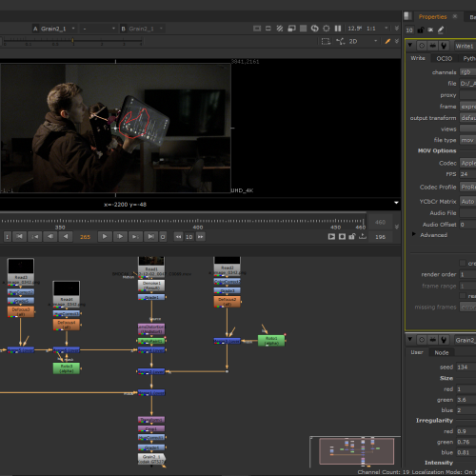Screen dimensions: 476x476
Task: Toggle the striped ROI overlay icon
Action: pos(280,29)
